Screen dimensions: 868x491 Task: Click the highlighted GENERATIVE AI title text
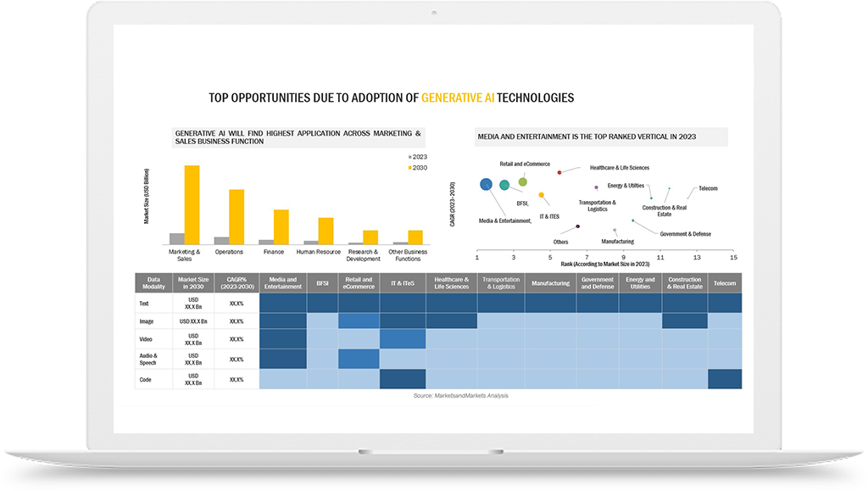pyautogui.click(x=458, y=98)
